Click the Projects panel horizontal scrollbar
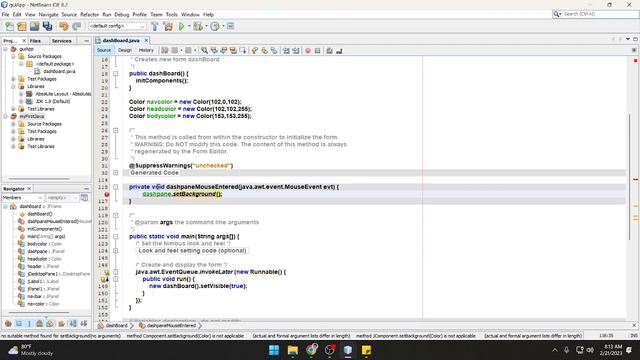 coord(40,179)
